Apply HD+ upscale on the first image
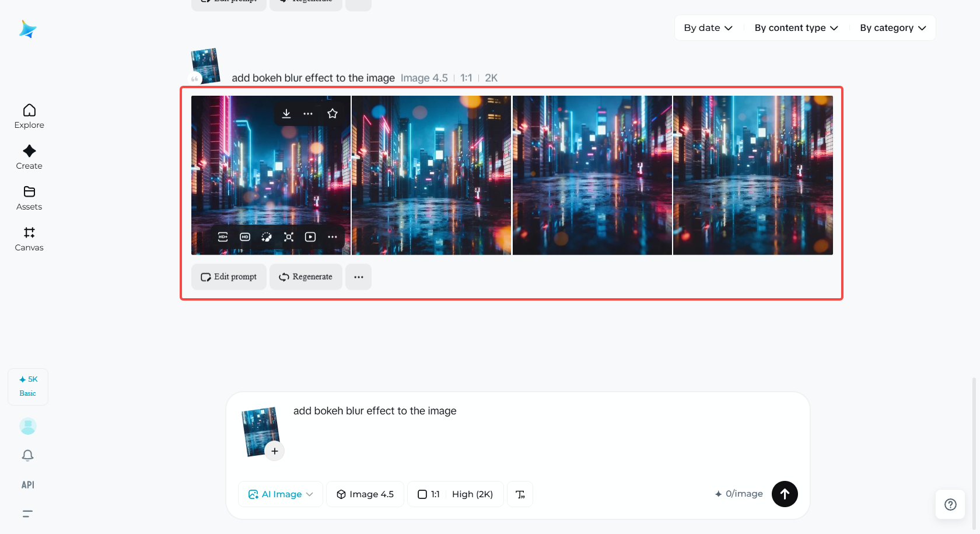This screenshot has height=534, width=980. (223, 237)
